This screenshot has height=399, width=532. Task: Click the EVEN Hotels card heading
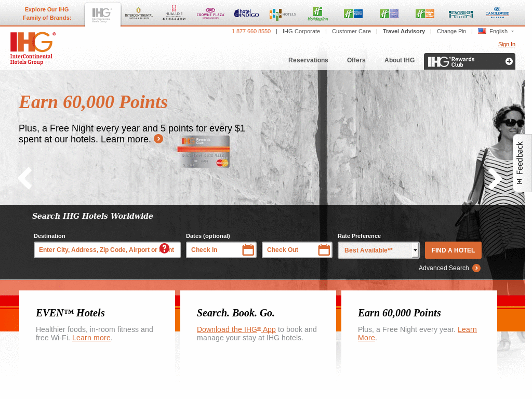tap(70, 313)
